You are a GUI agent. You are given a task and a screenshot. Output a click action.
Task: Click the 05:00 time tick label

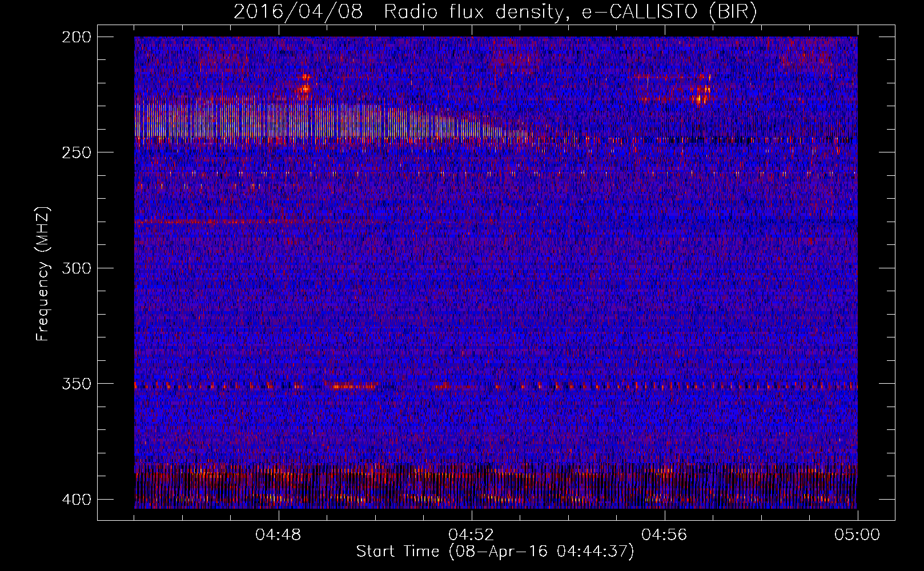pos(857,535)
